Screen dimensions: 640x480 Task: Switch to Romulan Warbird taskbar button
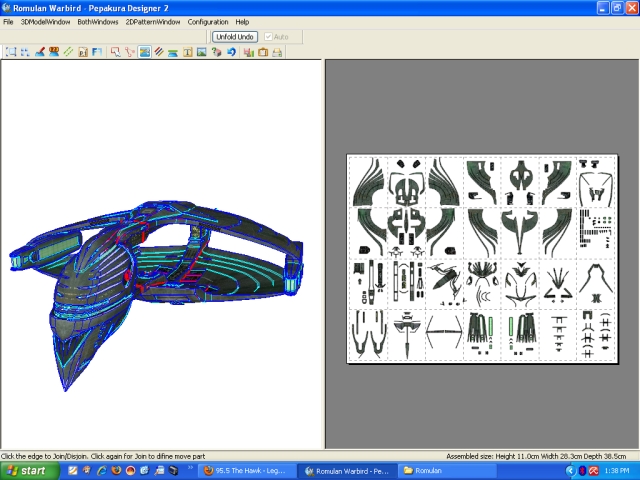347,471
